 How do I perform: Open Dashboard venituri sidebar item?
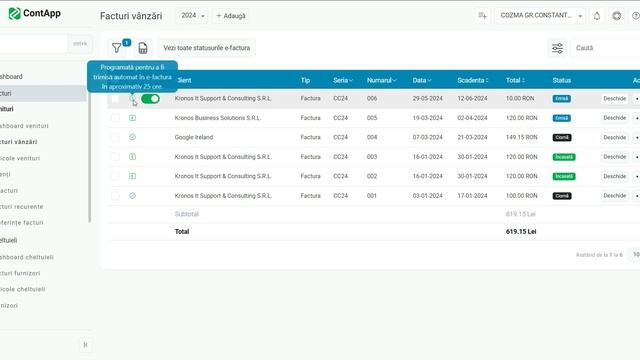[x=24, y=126]
